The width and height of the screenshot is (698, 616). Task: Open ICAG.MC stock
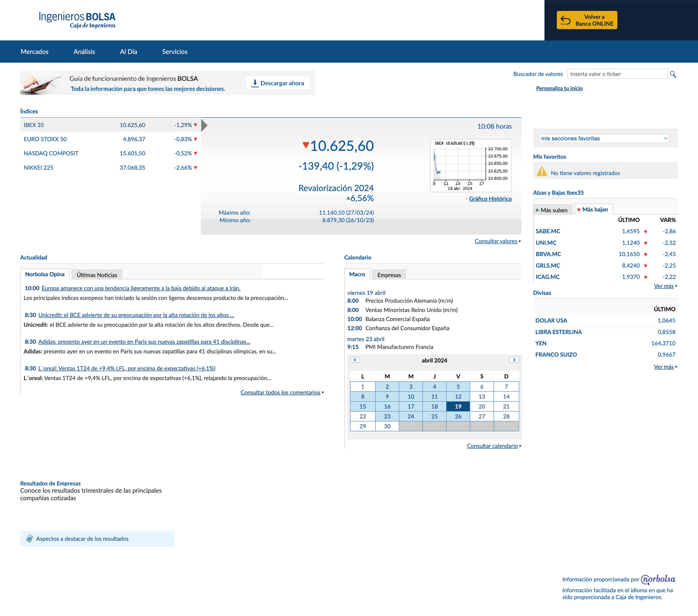coord(547,277)
